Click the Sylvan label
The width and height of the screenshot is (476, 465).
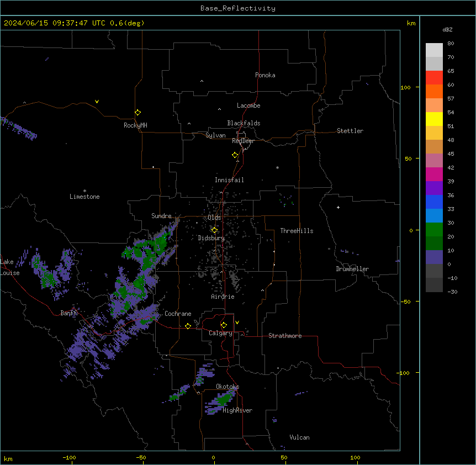point(215,135)
